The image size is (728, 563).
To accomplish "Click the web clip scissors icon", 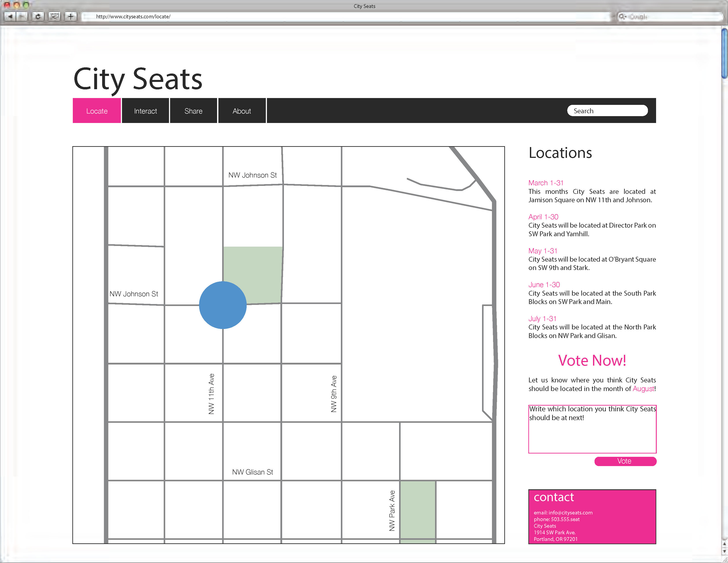I will click(54, 16).
